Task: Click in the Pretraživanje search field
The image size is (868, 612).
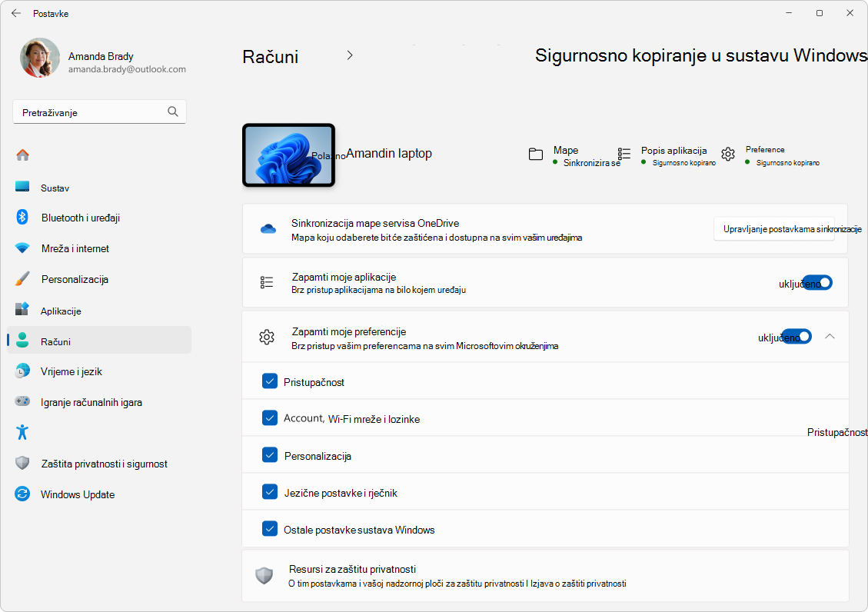Action: click(x=99, y=111)
